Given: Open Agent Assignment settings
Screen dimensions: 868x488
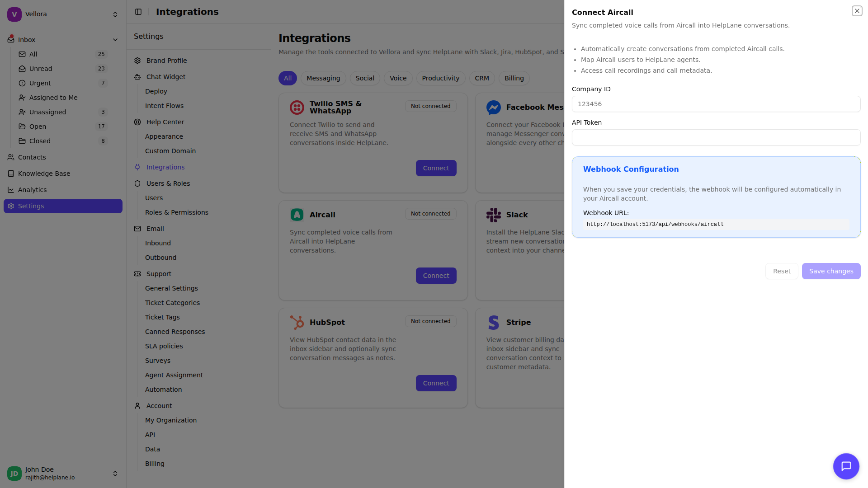Looking at the screenshot, I should (x=174, y=375).
